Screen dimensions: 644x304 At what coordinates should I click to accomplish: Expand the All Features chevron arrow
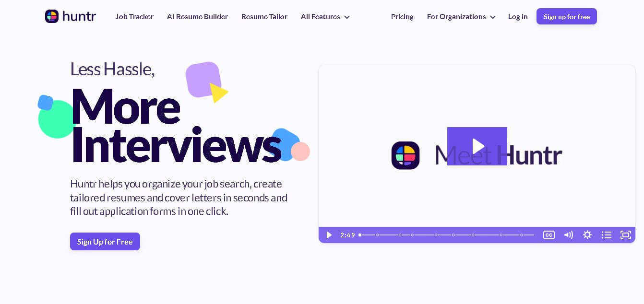click(346, 17)
